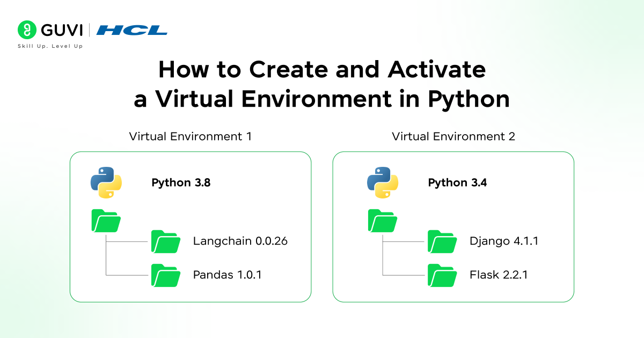Select the Virtual Environment 1 heading
The width and height of the screenshot is (644, 338).
click(x=191, y=136)
